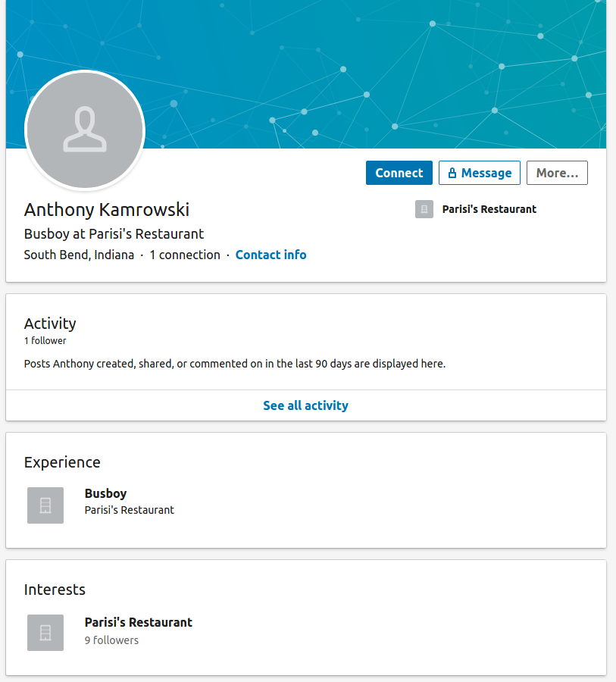Image resolution: width=616 pixels, height=682 pixels.
Task: Open Parisi's Restaurant logo under Interests
Action: click(x=45, y=633)
